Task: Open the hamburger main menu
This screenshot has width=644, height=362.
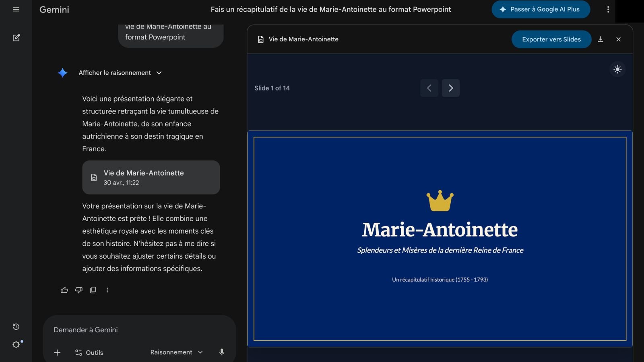Action: [x=16, y=9]
